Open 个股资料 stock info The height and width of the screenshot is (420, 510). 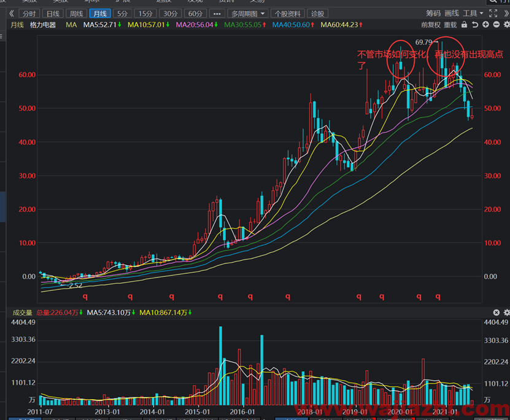287,14
